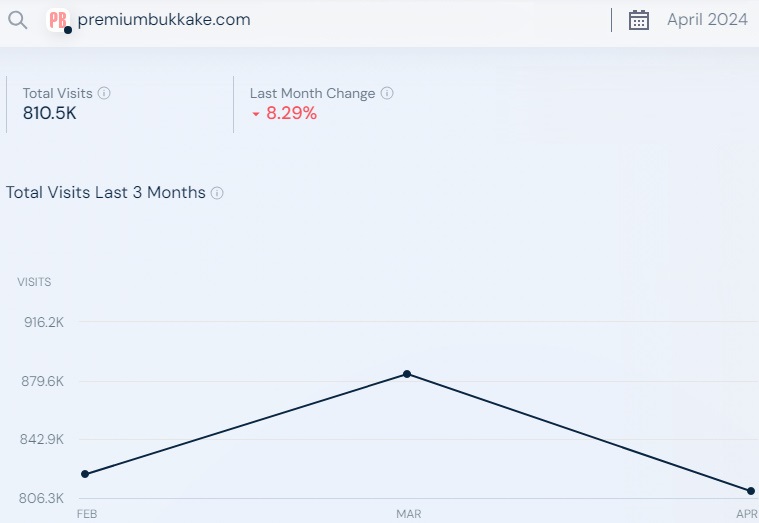Image resolution: width=759 pixels, height=523 pixels.
Task: Click the domain name in search field
Action: [x=164, y=20]
